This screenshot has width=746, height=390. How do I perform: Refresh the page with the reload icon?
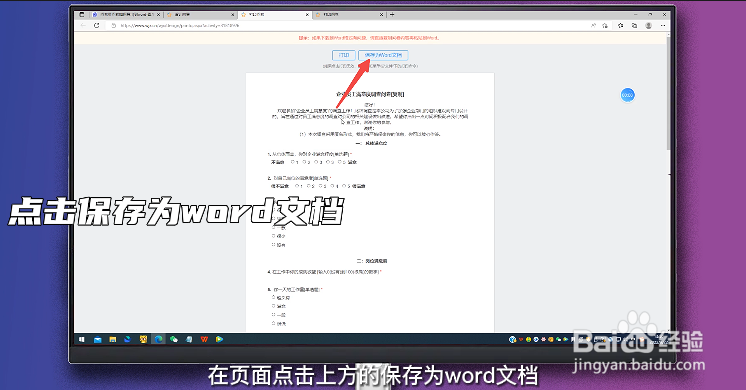click(97, 25)
